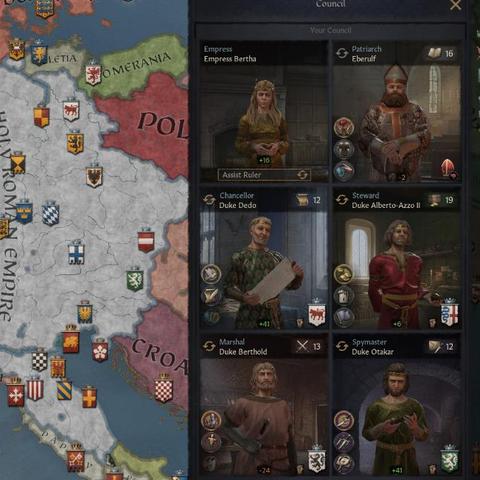
Task: Click Empress Bertha's portrait
Action: [x=263, y=122]
